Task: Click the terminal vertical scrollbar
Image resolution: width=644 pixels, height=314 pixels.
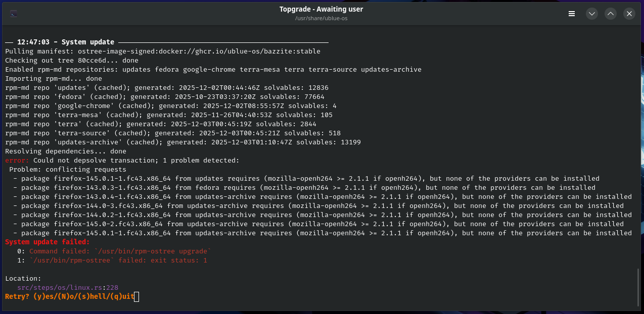Action: [638, 287]
